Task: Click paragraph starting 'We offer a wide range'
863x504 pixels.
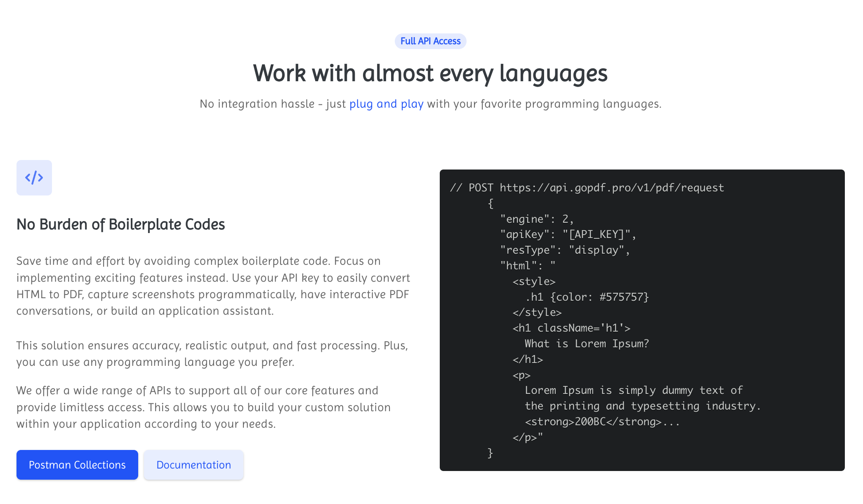Action: 203,407
